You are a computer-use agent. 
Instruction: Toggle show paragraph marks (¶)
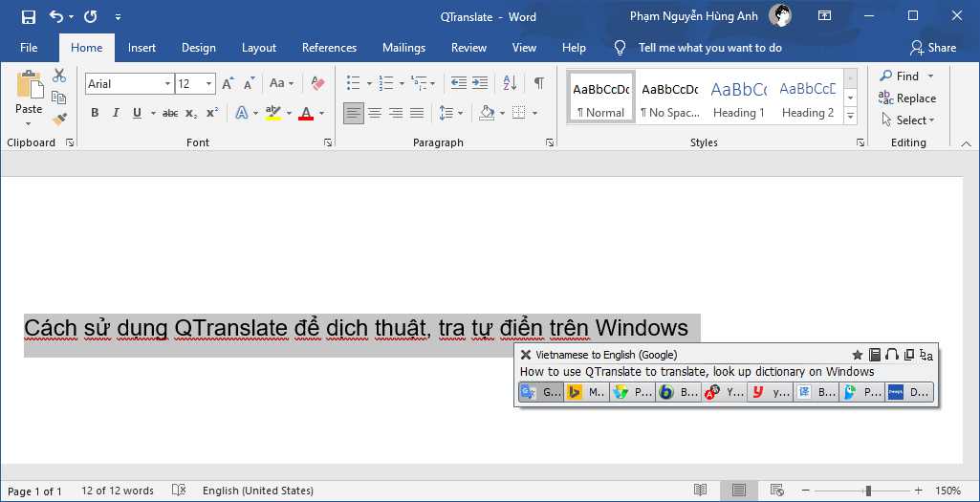(x=538, y=82)
